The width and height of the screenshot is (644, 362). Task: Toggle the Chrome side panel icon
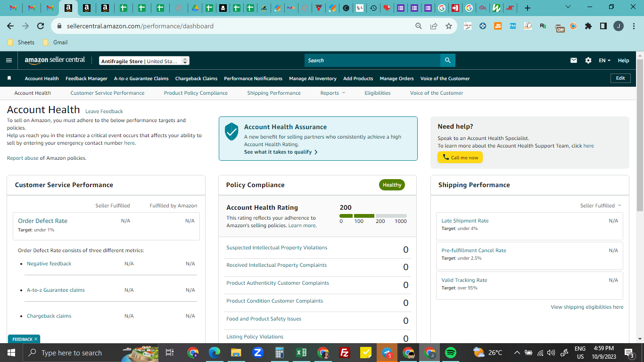pos(603,26)
